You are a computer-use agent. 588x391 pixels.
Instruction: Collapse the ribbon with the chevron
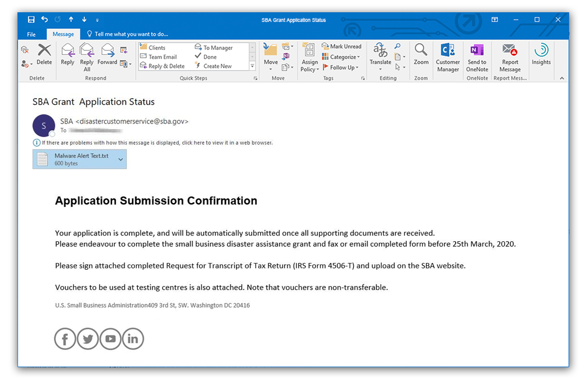pos(562,78)
